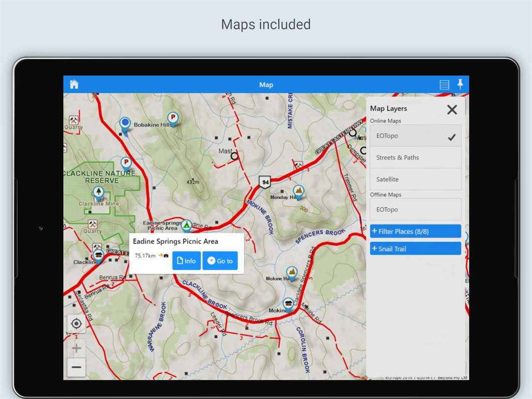Tap the home icon in the header
Image resolution: width=532 pixels, height=399 pixels.
pos(74,84)
